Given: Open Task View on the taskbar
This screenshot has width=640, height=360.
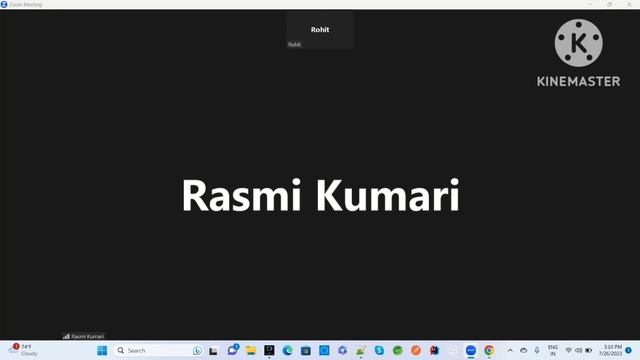Looking at the screenshot, I should (x=213, y=351).
